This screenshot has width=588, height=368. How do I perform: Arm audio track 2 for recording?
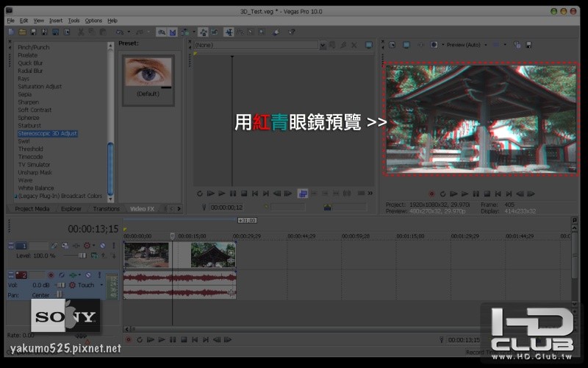(x=51, y=275)
